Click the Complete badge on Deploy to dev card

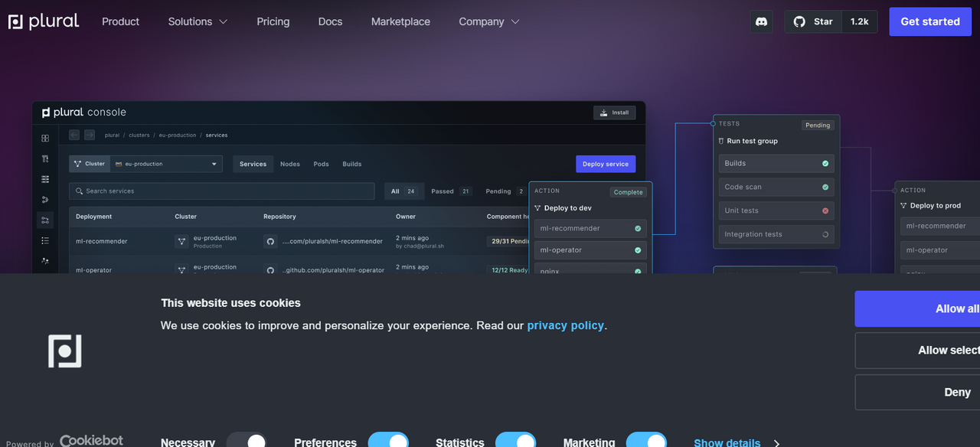(x=629, y=192)
